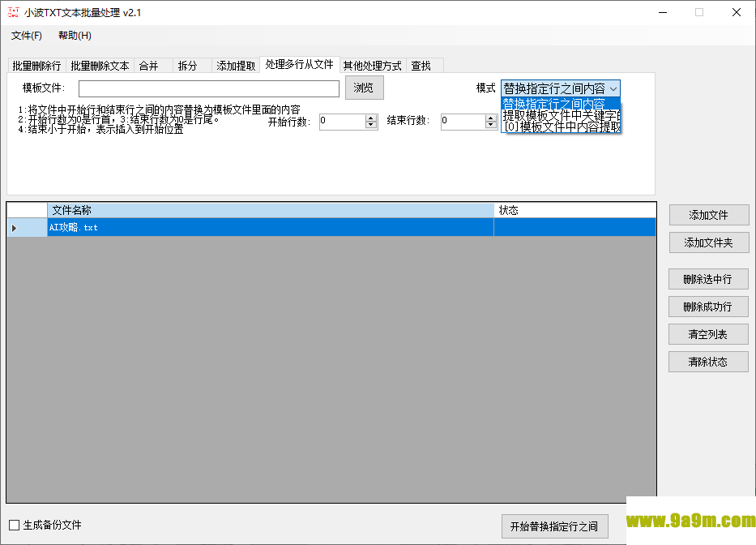The height and width of the screenshot is (545, 756).
Task: Switch to the 其他处理方式 tab
Action: tap(372, 66)
